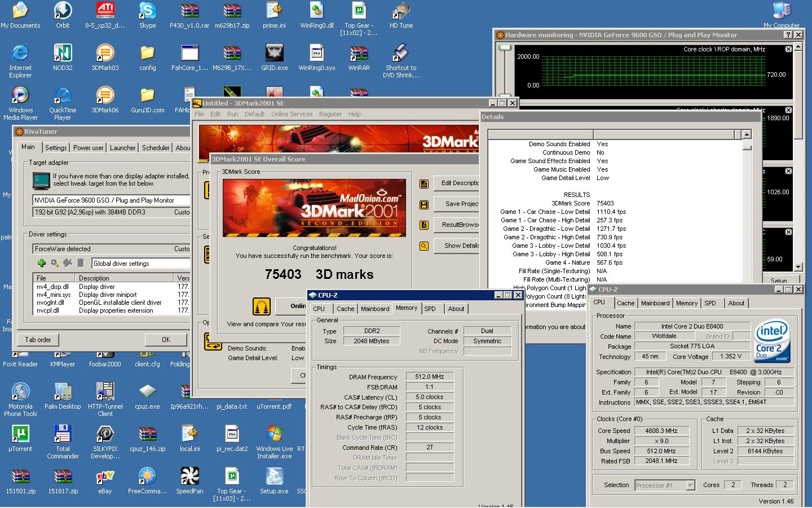Open the Online Services menu in 3DMark
The width and height of the screenshot is (812, 508).
[x=292, y=114]
